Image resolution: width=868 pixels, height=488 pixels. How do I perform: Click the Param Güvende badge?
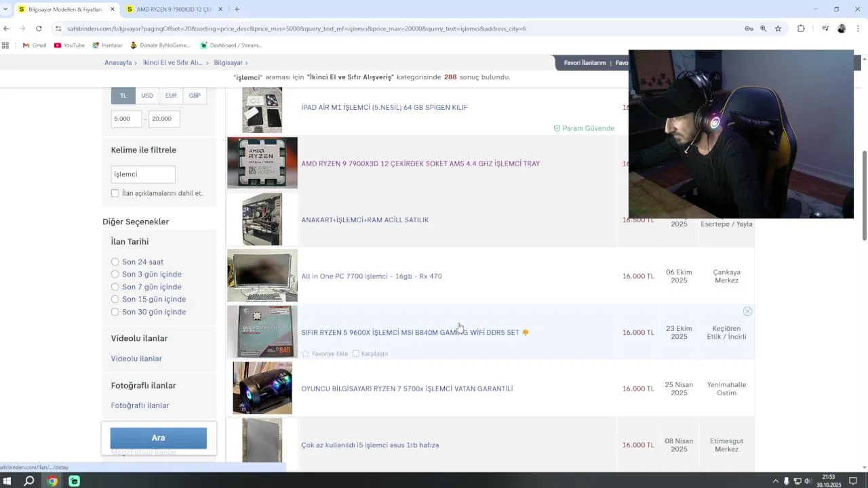pos(584,128)
